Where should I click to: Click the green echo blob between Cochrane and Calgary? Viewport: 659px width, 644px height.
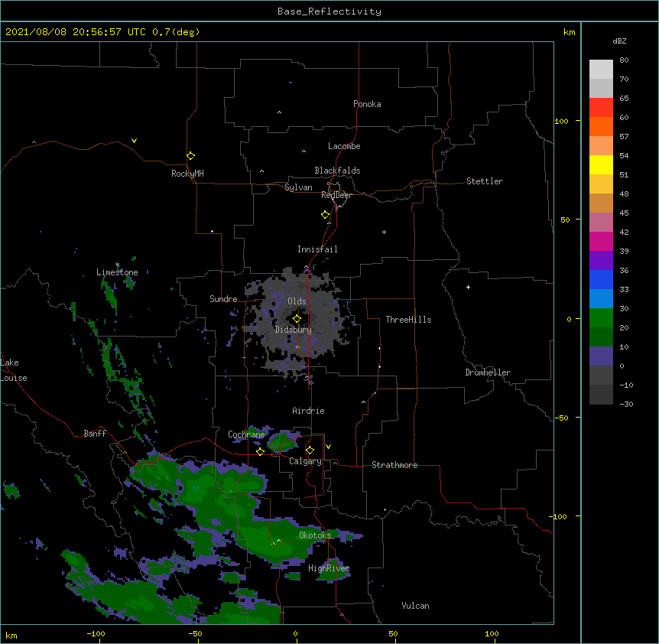click(282, 441)
